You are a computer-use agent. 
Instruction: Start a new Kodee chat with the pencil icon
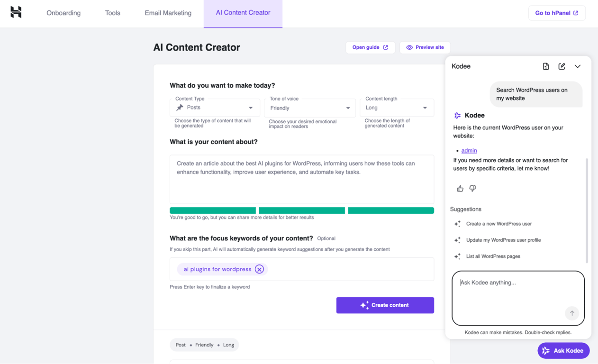pos(562,66)
